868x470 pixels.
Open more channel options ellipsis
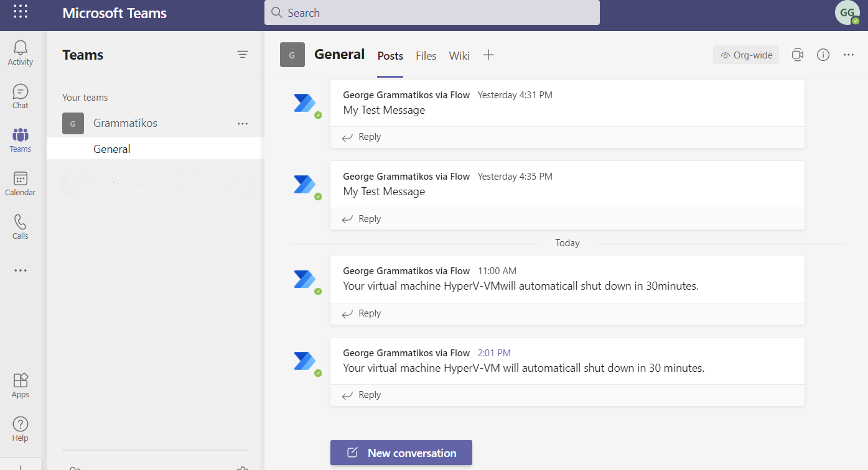(x=849, y=55)
